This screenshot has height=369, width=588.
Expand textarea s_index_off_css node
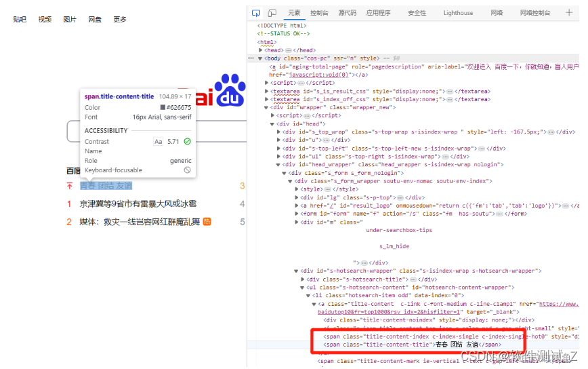[x=267, y=99]
